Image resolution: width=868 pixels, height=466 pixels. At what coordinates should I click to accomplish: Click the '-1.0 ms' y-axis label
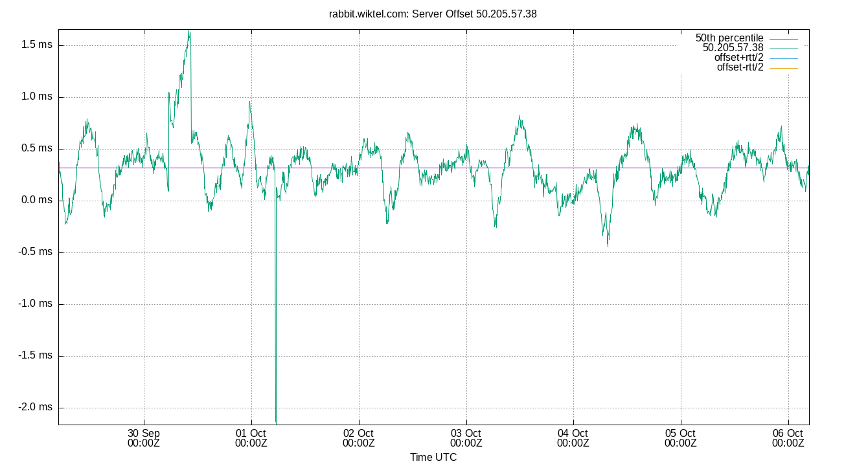coord(35,304)
